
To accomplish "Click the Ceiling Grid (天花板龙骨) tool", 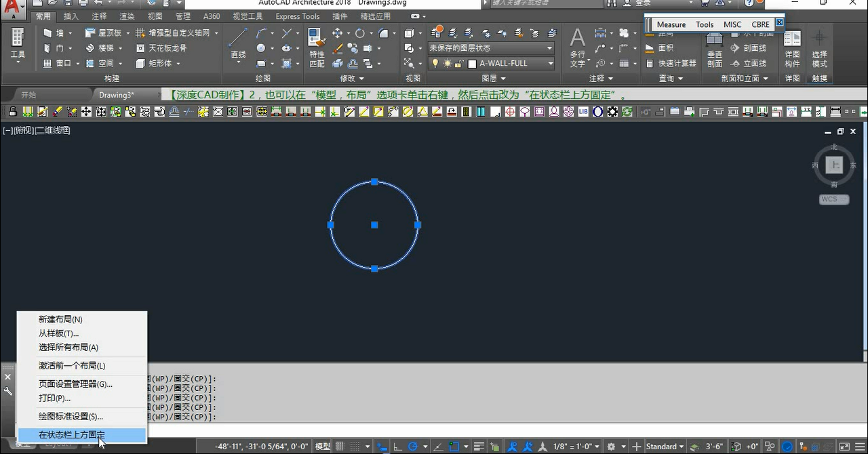I will pyautogui.click(x=161, y=48).
